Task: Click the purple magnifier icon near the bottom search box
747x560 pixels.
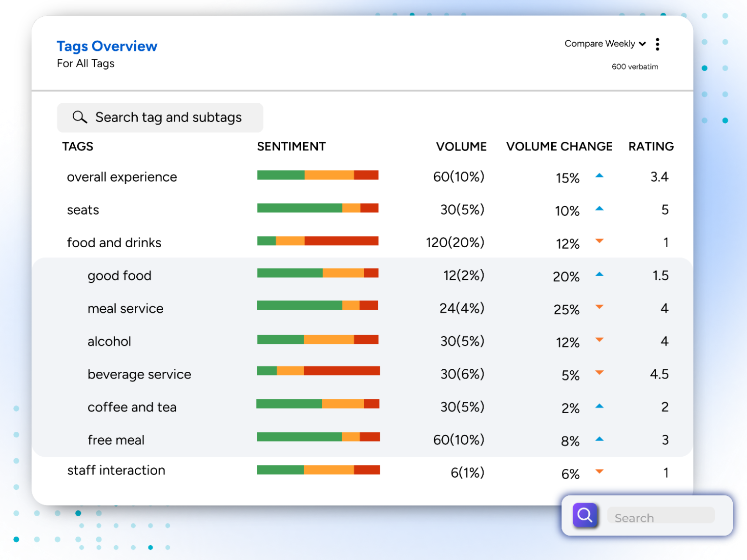Action: 584,515
